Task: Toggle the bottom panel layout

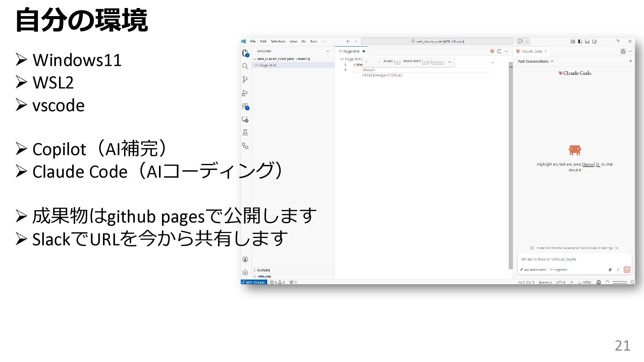Action: click(587, 42)
